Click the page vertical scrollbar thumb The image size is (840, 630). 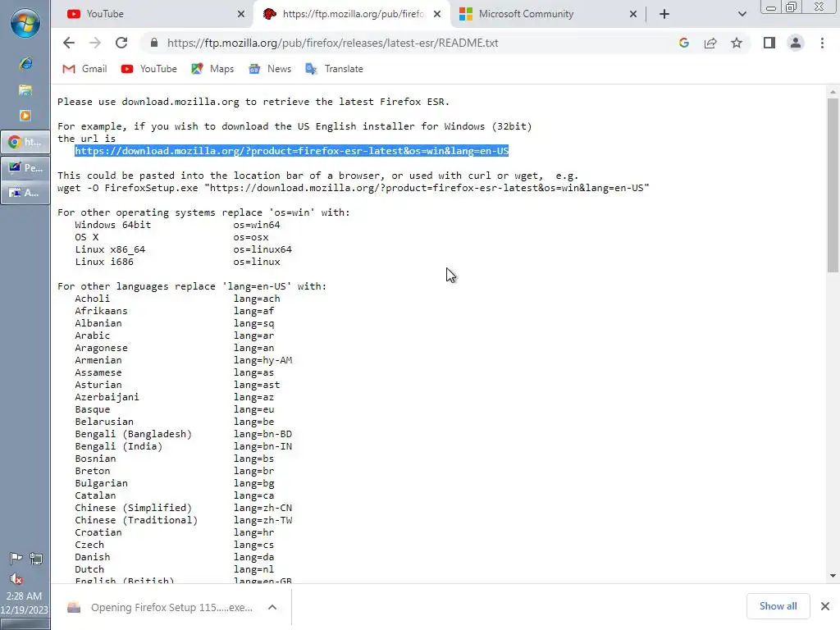click(833, 185)
